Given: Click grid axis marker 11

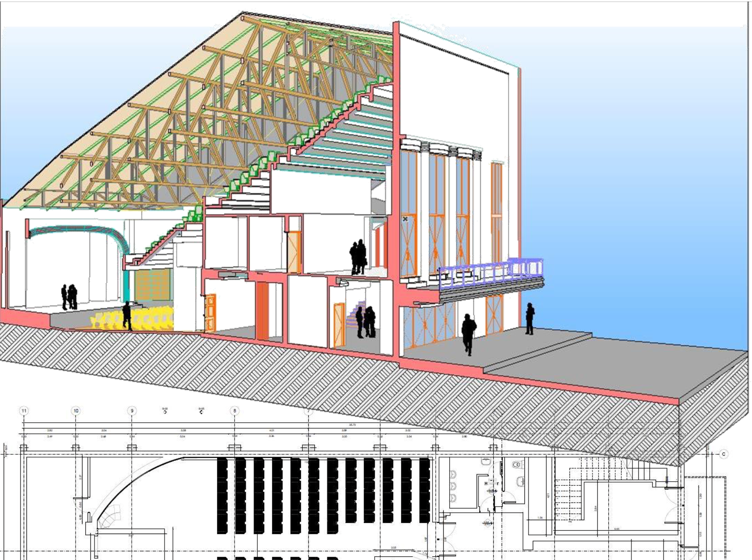Looking at the screenshot, I should point(24,411).
